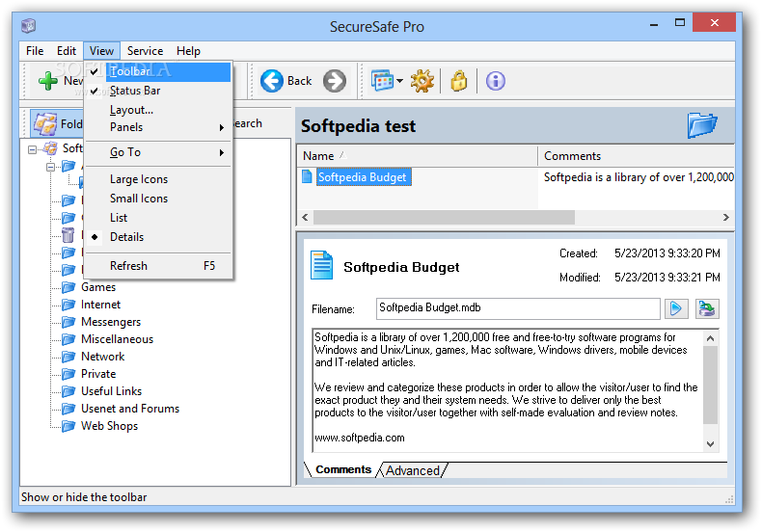Click the blue Back arrow button
Viewport: 762px width, 532px height.
pyautogui.click(x=272, y=81)
